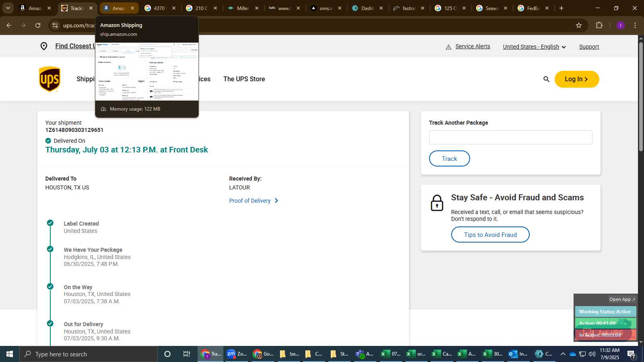Open Zoom from the taskbar

236,354
